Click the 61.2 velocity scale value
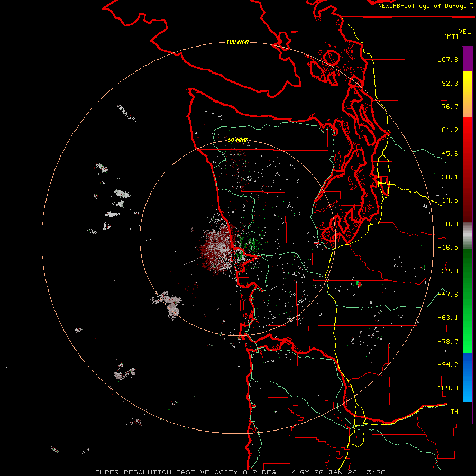 (x=450, y=130)
